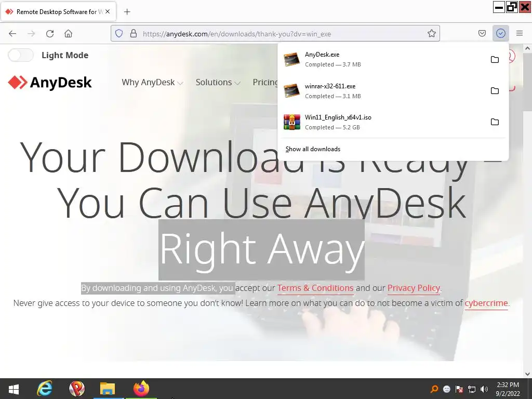Click the page scrollbar down arrow
The height and width of the screenshot is (399, 532).
tap(527, 374)
